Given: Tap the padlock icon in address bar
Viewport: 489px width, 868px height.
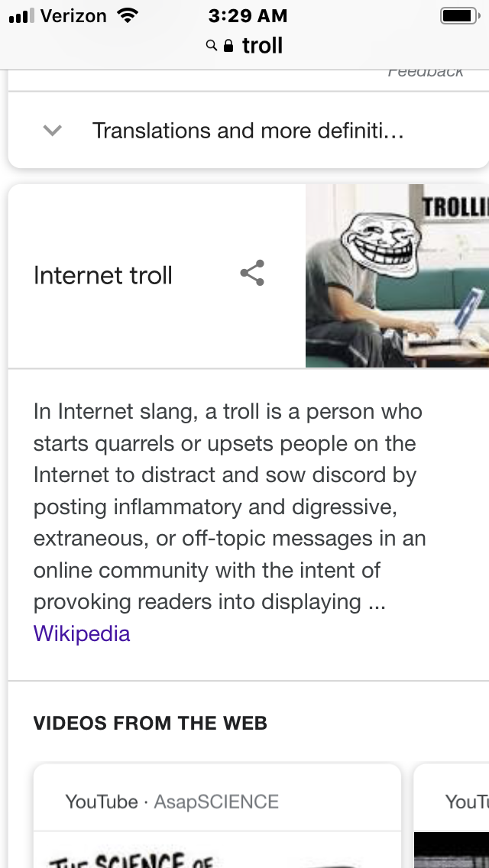Looking at the screenshot, I should (228, 45).
